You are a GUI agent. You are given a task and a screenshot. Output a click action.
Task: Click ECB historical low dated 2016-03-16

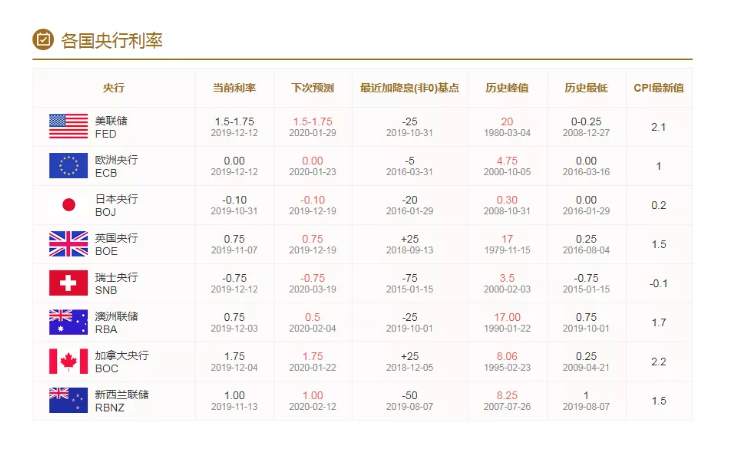(586, 165)
